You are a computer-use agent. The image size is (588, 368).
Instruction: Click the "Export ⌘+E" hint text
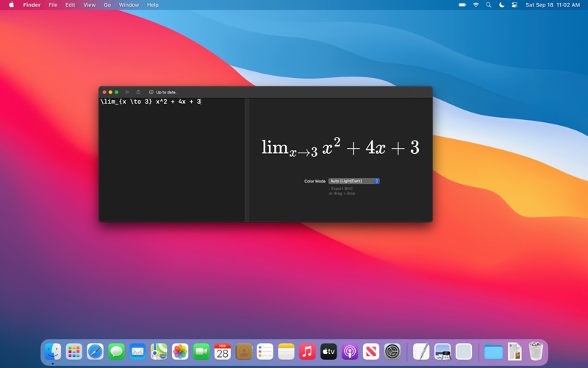[x=342, y=188]
